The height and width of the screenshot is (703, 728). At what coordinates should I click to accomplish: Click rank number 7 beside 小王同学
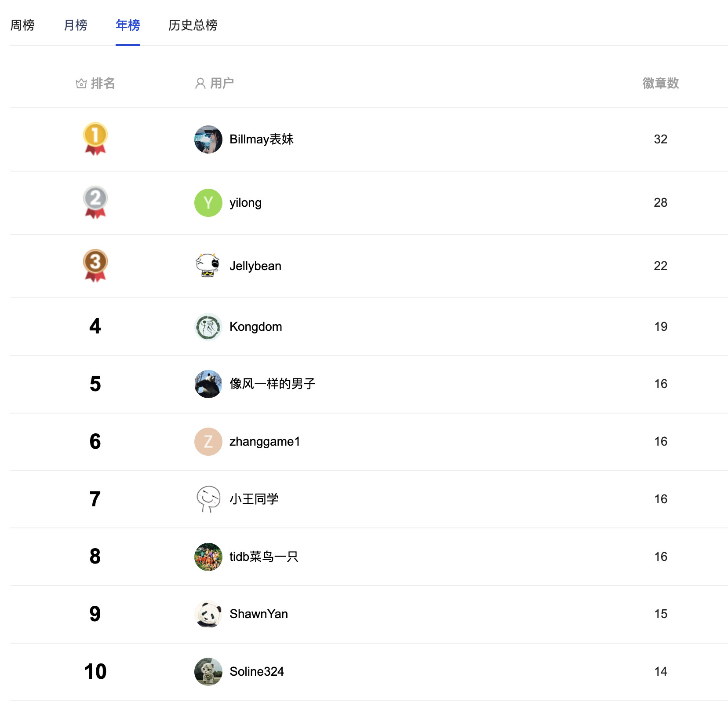tap(95, 499)
